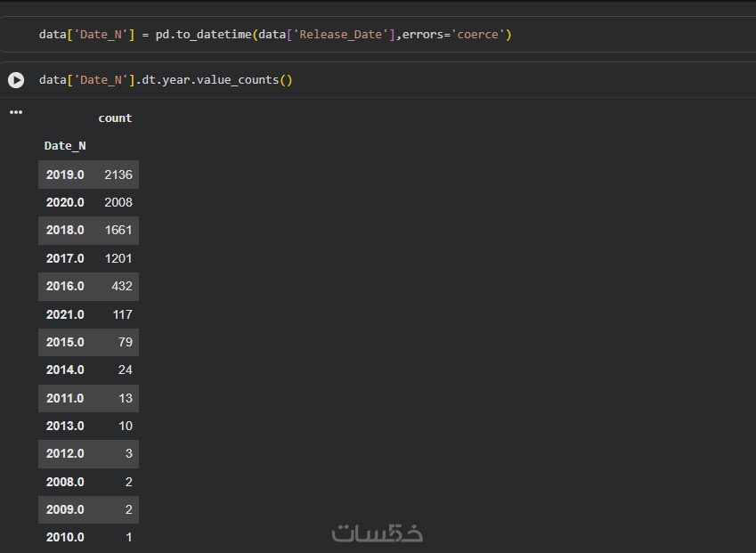The width and height of the screenshot is (756, 553).
Task: Click the Date_N index header
Action: [65, 146]
